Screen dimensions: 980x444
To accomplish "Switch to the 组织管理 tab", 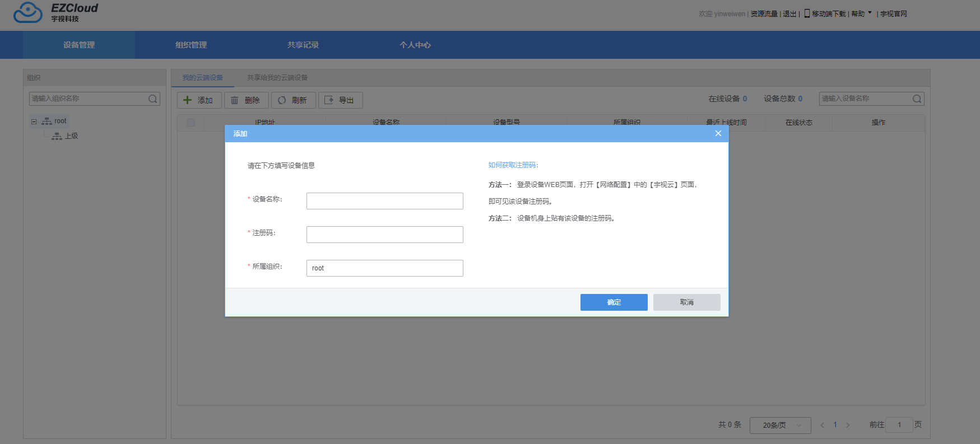I will (x=191, y=45).
